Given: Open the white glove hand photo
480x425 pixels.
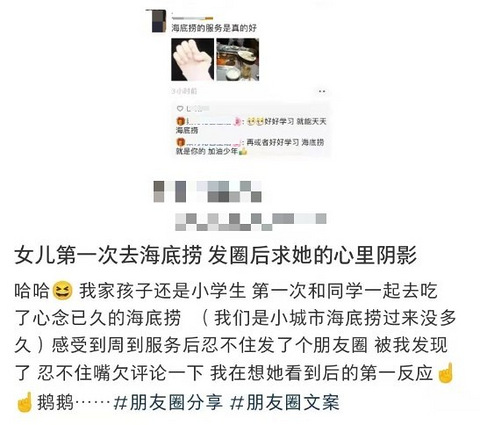Looking at the screenshot, I should (193, 60).
